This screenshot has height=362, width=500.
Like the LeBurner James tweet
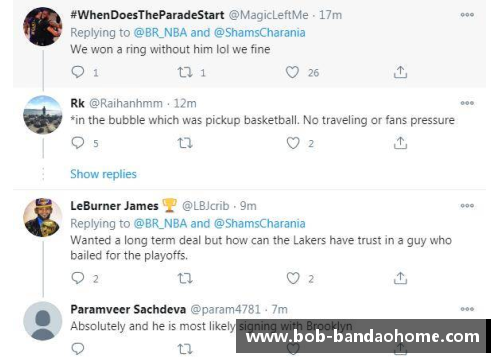[293, 278]
